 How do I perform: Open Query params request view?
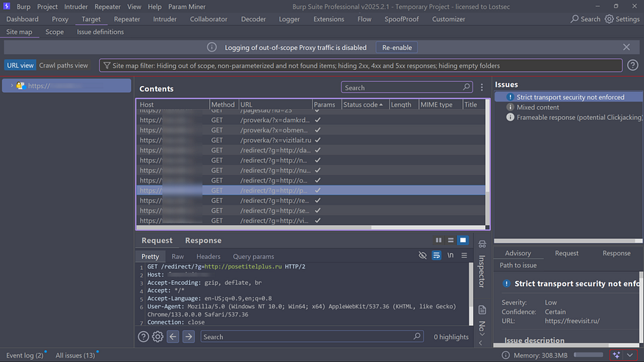[x=253, y=256]
